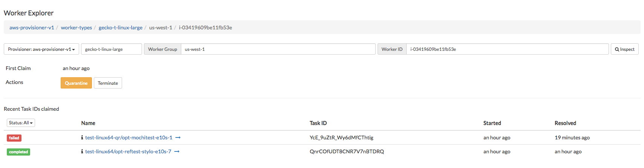
Task: Terminate the worker instance
Action: click(x=108, y=83)
